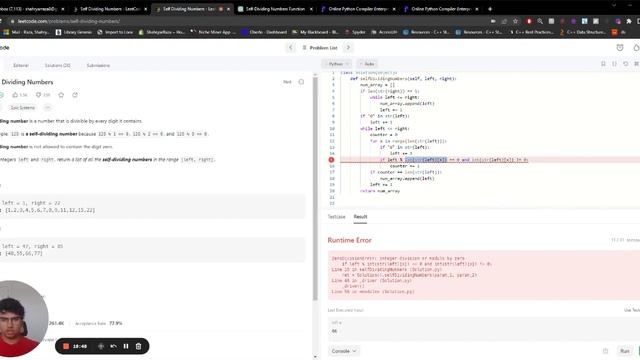This screenshot has height=360, width=640.
Task: Go to previous problem arrow
Action: coord(291,48)
